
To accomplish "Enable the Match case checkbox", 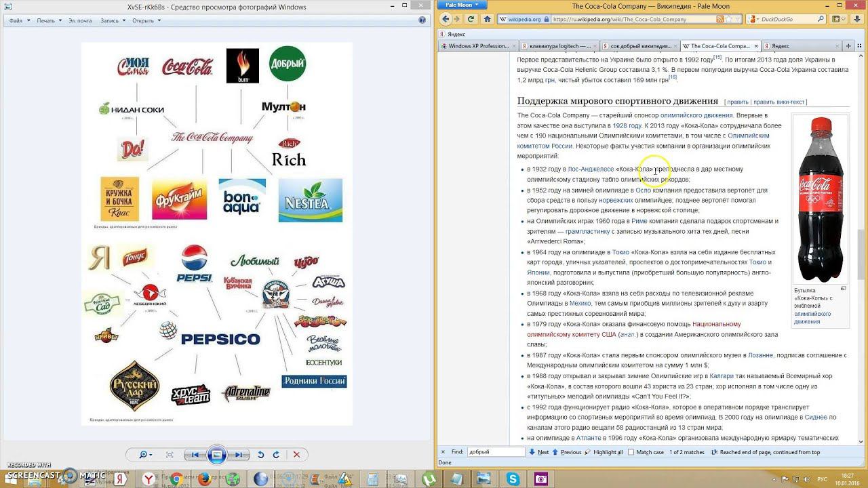I will (631, 452).
